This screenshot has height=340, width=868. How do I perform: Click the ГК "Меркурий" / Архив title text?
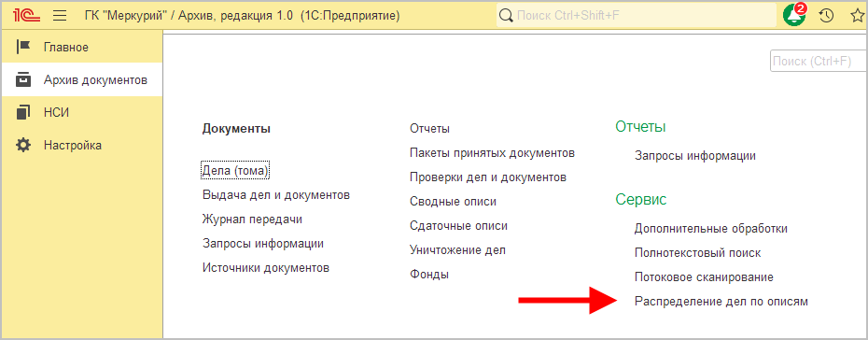click(x=244, y=16)
